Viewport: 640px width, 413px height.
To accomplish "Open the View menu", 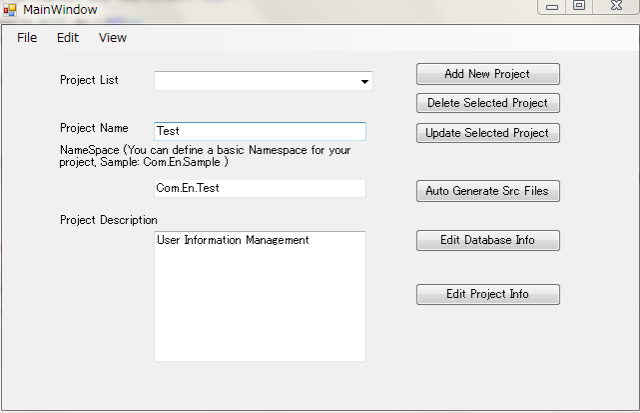I will [113, 38].
